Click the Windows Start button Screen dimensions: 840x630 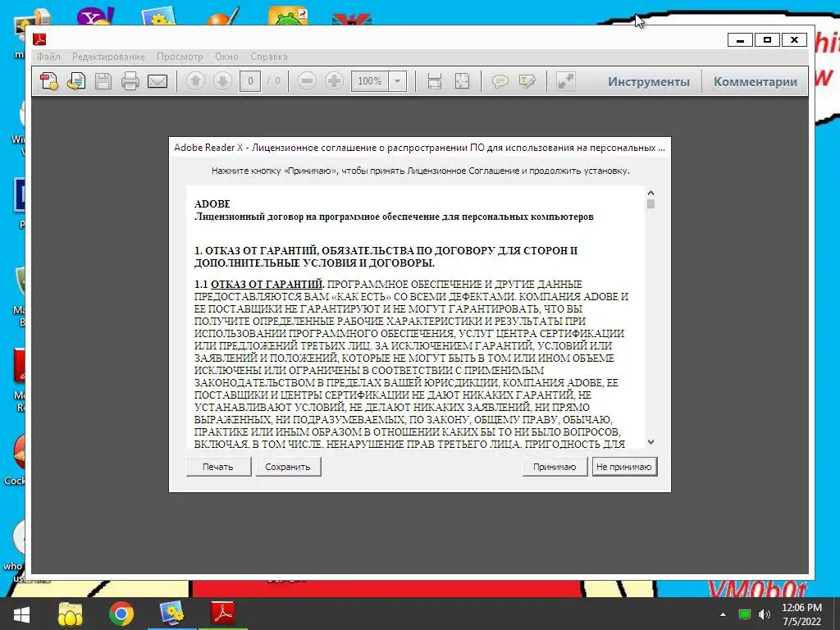coord(21,614)
